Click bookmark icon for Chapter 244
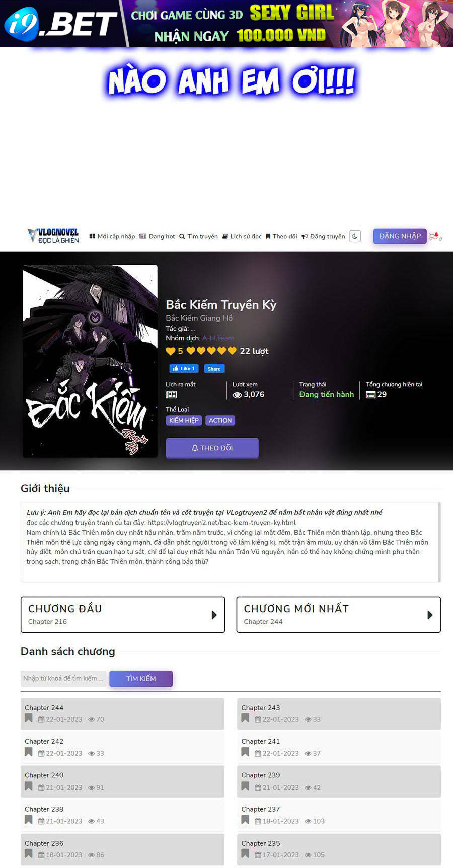The width and height of the screenshot is (453, 868). pyautogui.click(x=29, y=718)
